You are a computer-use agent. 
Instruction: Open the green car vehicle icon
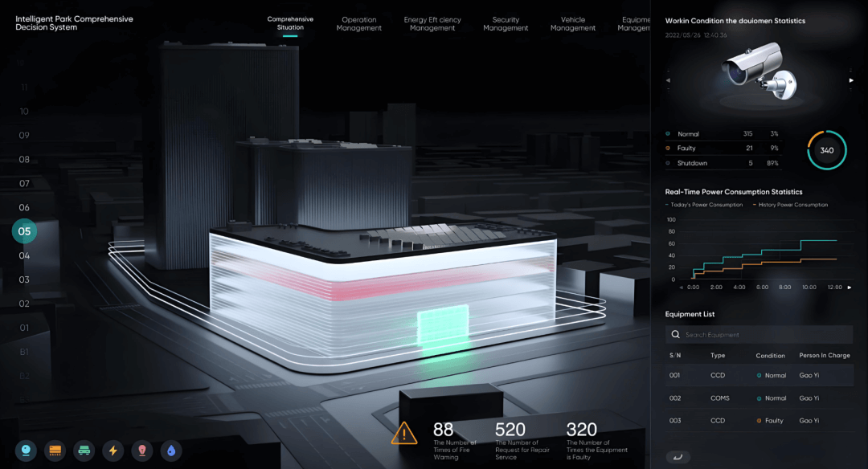[x=84, y=451]
